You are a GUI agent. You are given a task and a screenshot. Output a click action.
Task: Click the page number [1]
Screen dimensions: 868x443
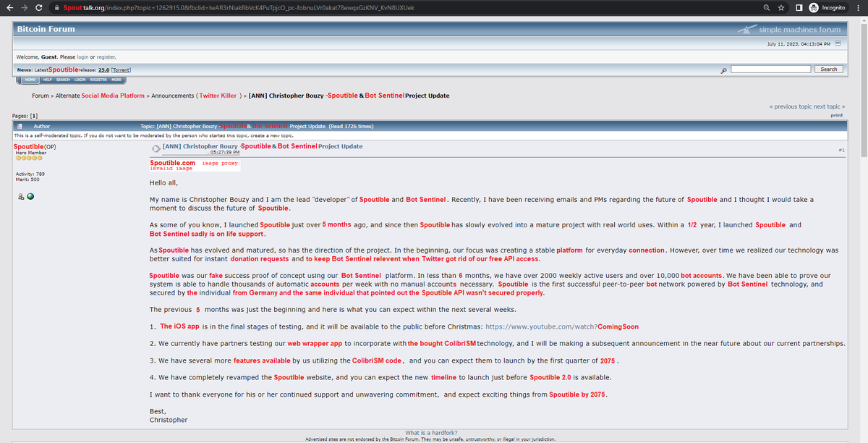(x=34, y=116)
